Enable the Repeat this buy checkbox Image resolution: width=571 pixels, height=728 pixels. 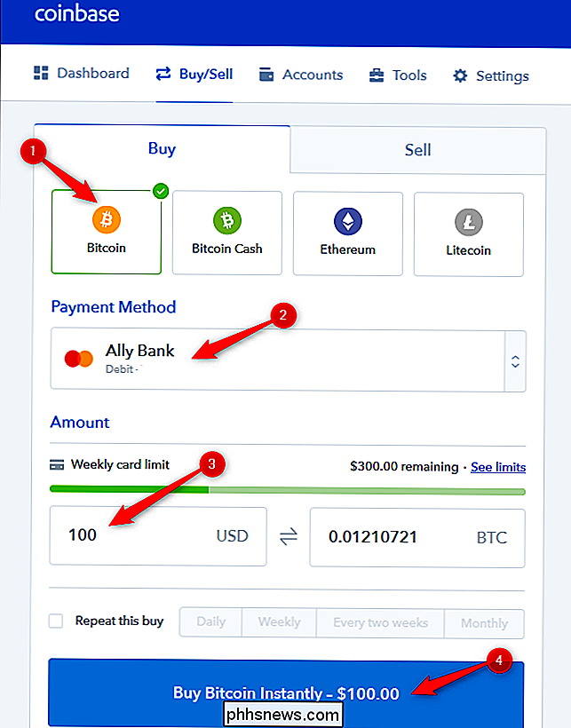click(x=56, y=621)
